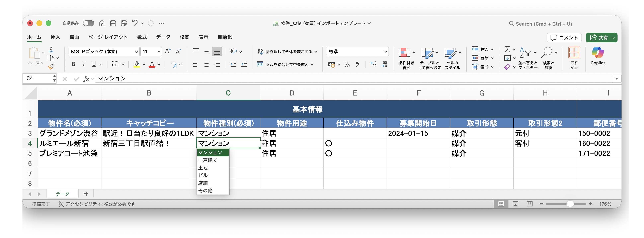Image resolution: width=644 pixels, height=238 pixels.
Task: Click the 共有 (Share) button
Action: pos(601,38)
